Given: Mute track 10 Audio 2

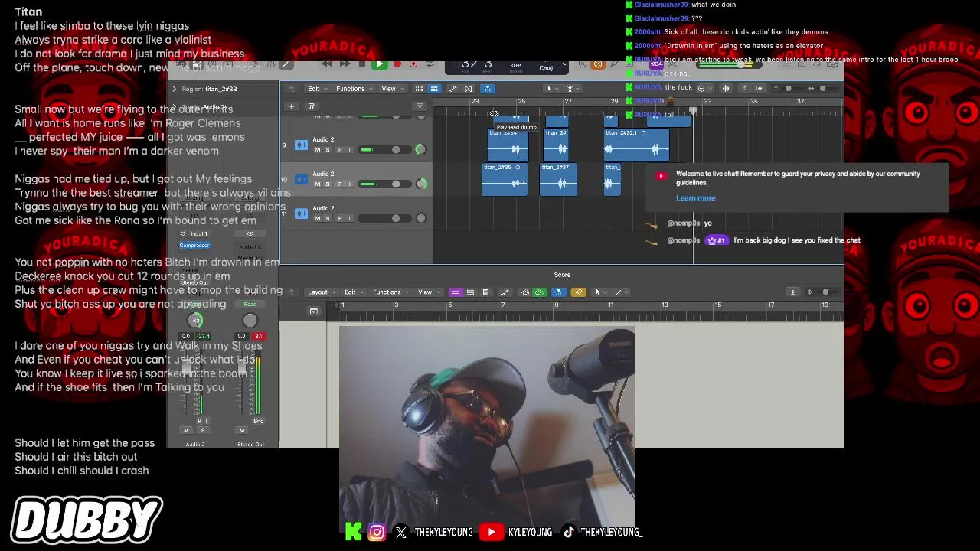Looking at the screenshot, I should 318,184.
